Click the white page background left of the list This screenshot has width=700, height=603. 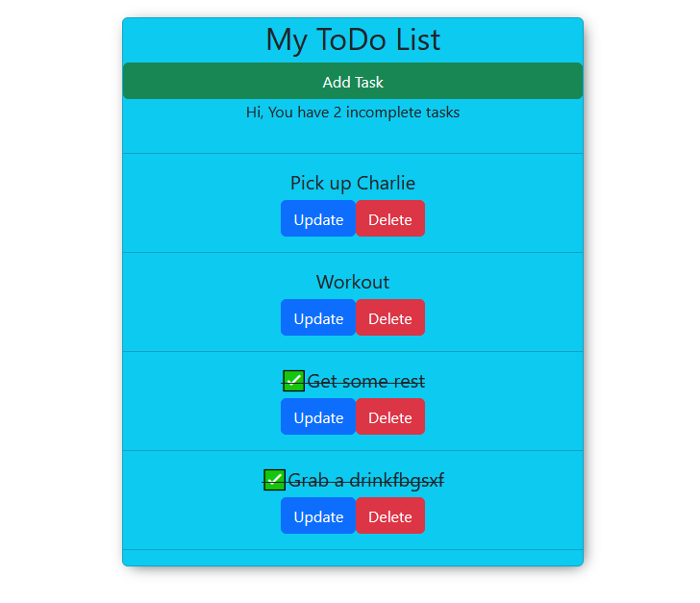click(x=58, y=289)
